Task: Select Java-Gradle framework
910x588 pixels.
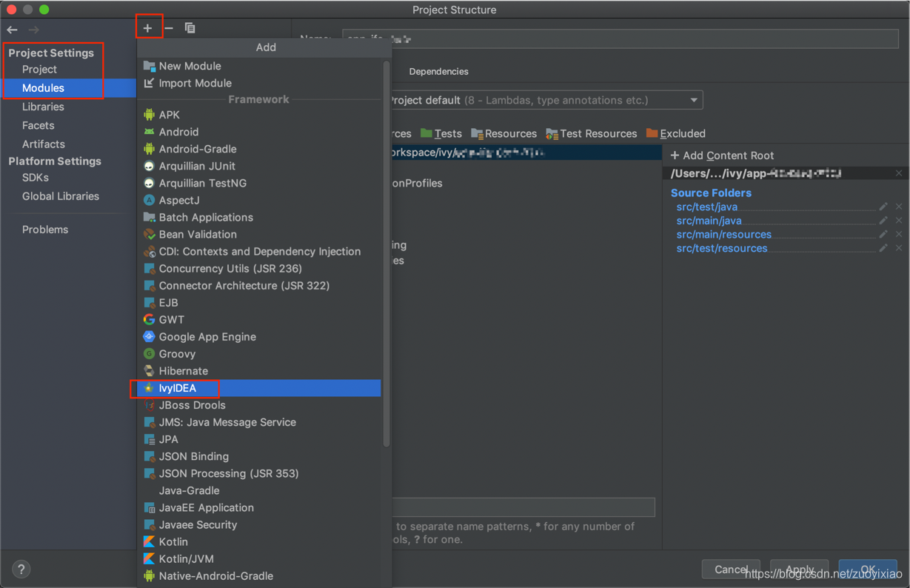Action: 259,490
